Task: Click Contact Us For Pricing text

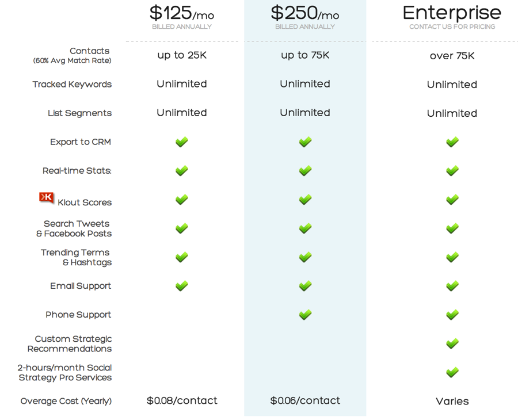Action: point(452,26)
